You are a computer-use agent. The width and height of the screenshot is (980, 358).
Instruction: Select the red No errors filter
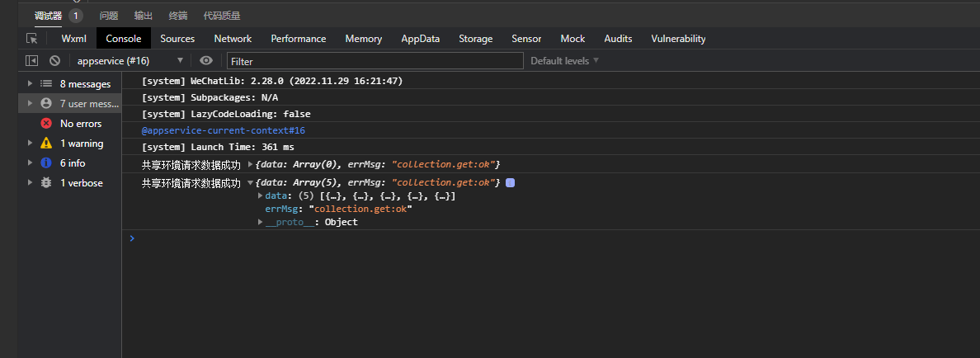(x=80, y=124)
